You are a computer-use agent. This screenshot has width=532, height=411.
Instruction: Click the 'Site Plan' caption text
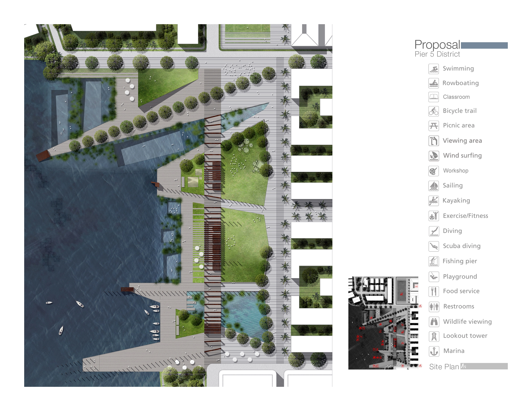[x=444, y=367]
